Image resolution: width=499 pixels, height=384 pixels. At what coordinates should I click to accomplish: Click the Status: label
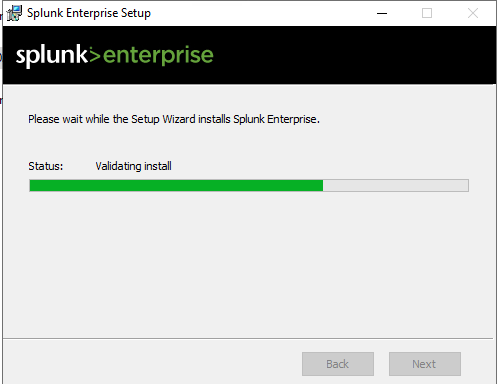click(45, 166)
